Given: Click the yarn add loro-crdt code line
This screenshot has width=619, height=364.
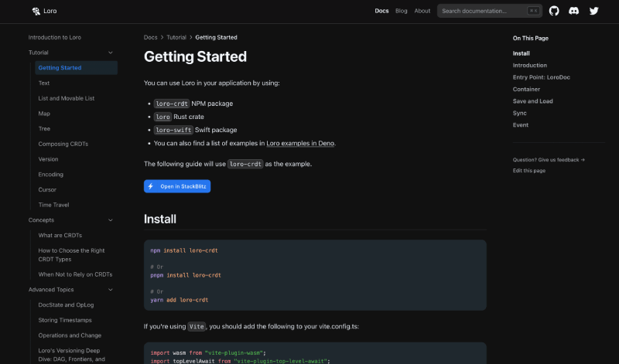Looking at the screenshot, I should (180, 300).
